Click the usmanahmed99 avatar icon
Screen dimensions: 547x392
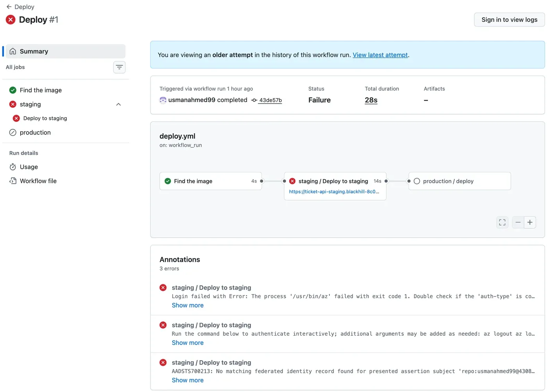click(x=163, y=100)
